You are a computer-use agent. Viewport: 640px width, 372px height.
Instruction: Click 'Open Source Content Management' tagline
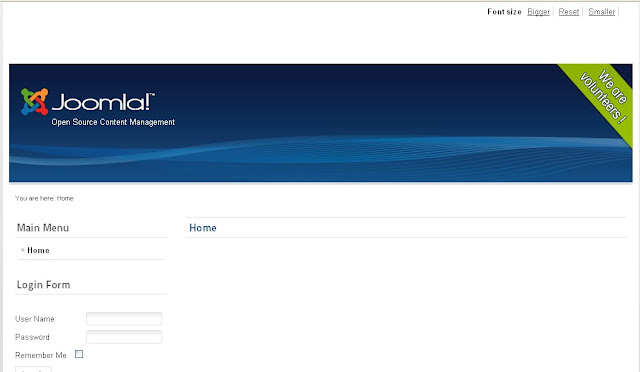pos(113,122)
